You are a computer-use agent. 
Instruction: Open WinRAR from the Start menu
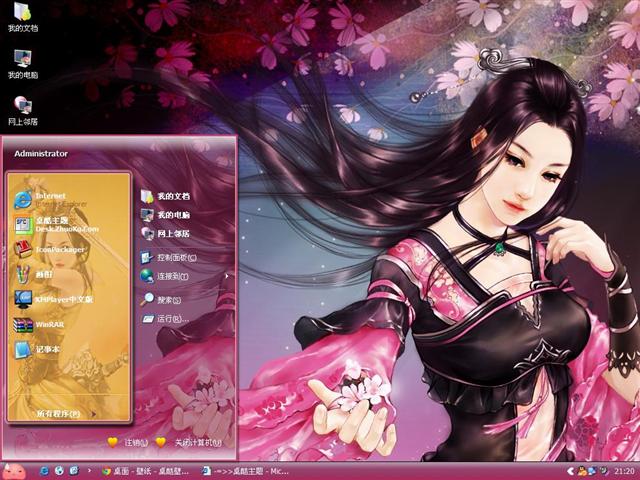39,325
